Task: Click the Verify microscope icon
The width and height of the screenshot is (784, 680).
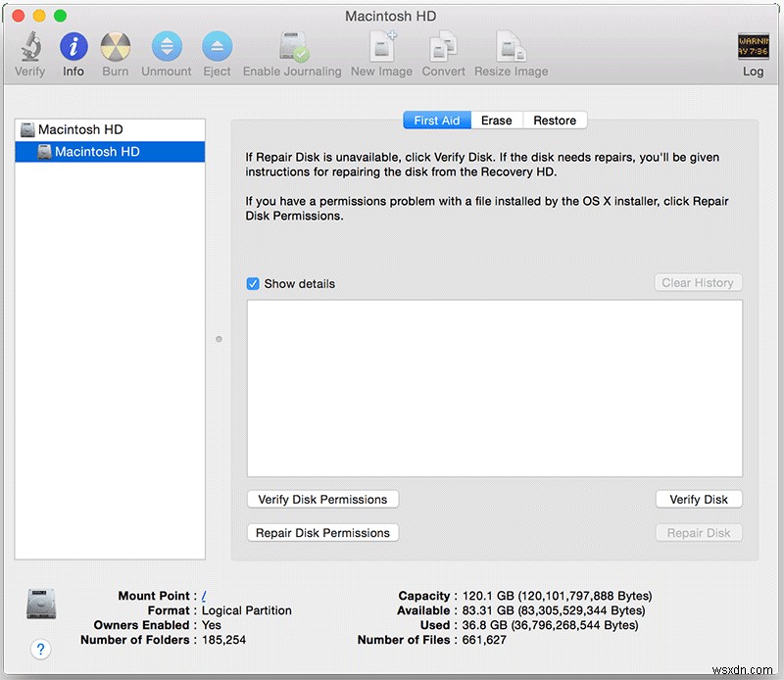Action: coord(30,46)
